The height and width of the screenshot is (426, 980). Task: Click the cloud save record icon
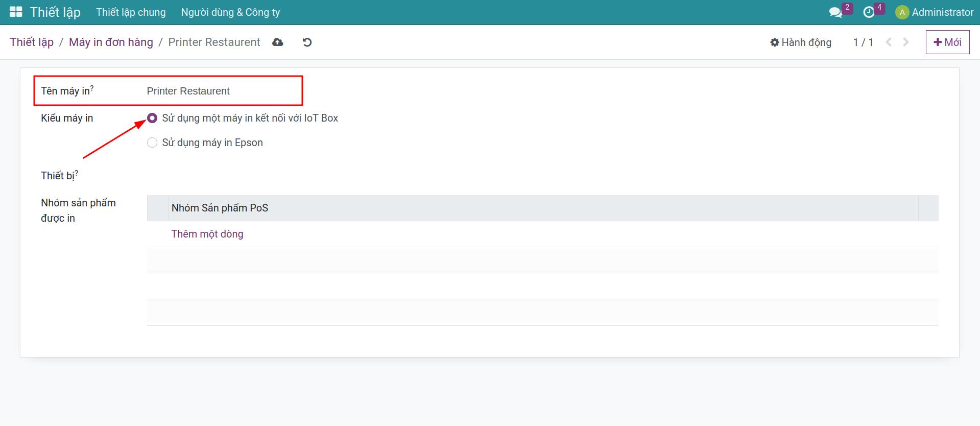278,42
